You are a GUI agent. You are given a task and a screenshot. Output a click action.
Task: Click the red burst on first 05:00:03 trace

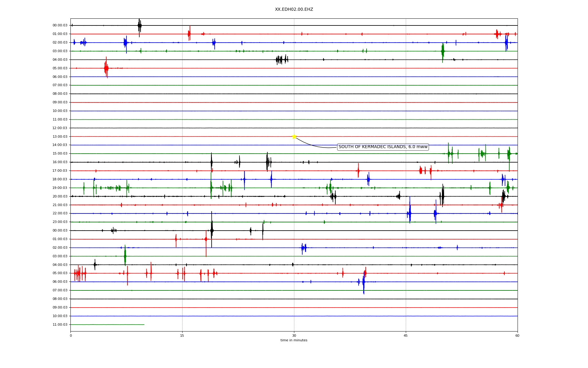pos(106,68)
